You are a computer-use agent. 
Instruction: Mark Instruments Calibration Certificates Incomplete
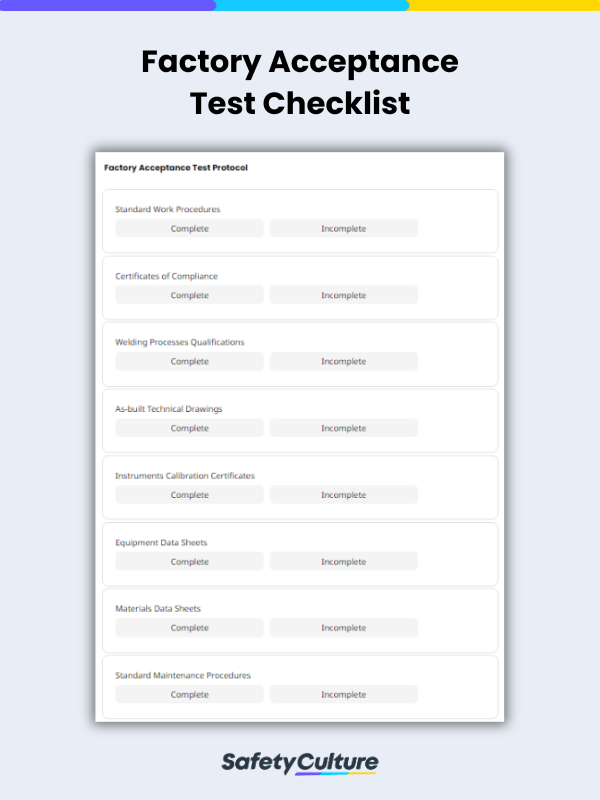343,494
